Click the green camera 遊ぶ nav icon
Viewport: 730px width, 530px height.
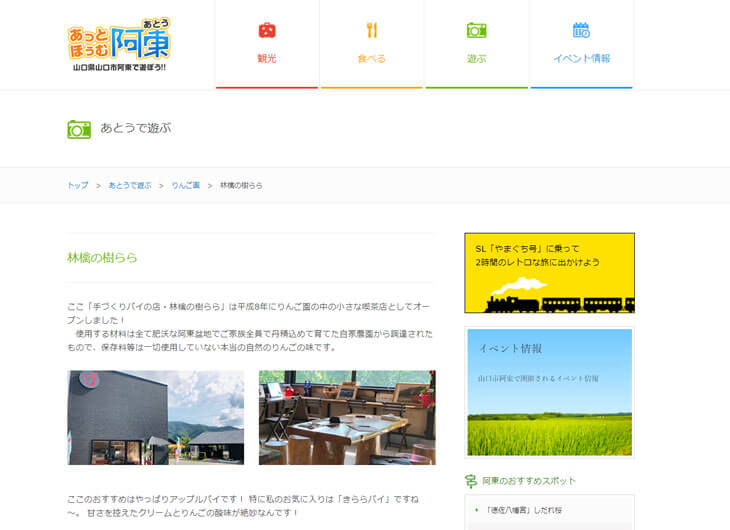point(476,30)
